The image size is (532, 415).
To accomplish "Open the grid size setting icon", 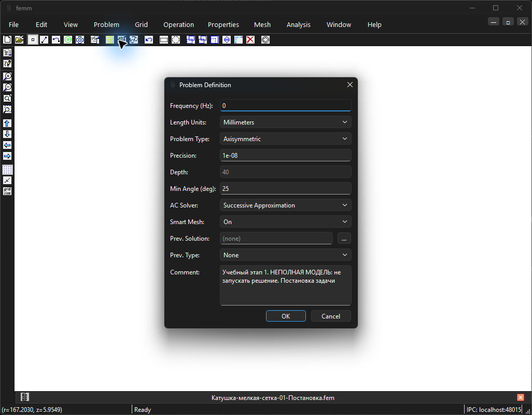I will [x=7, y=191].
